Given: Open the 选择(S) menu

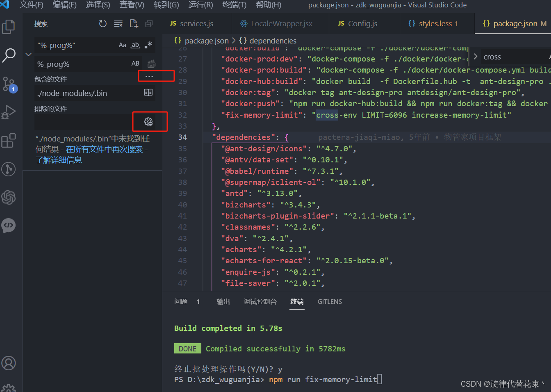Looking at the screenshot, I should pos(98,5).
